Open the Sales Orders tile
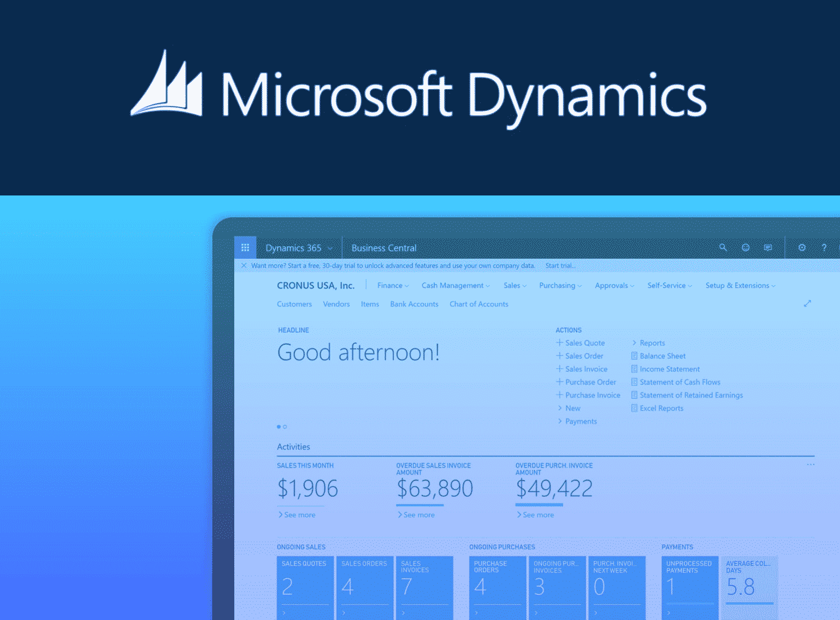This screenshot has width=840, height=620. click(365, 588)
